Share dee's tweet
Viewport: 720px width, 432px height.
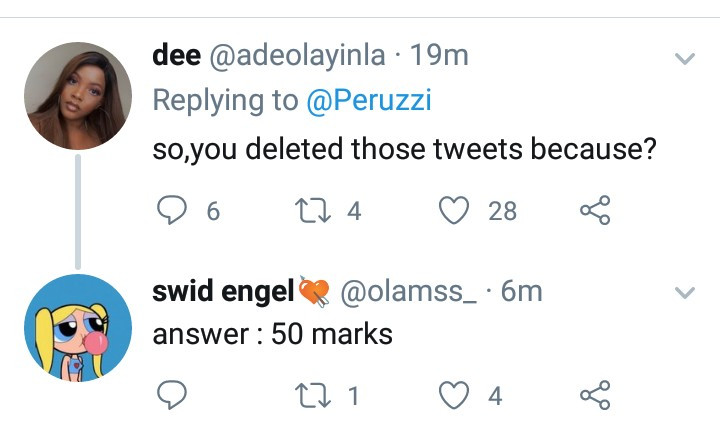tap(595, 210)
